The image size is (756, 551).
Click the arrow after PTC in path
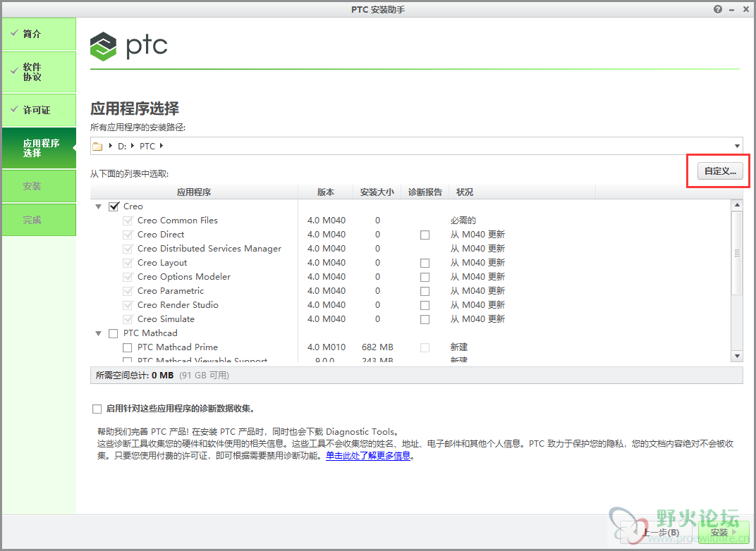click(161, 145)
